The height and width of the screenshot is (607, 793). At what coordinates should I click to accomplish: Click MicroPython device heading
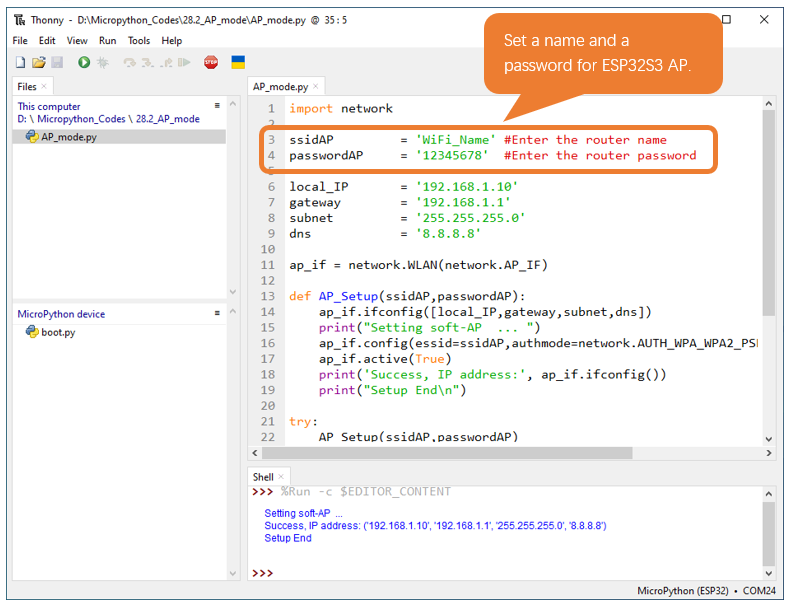tap(61, 314)
